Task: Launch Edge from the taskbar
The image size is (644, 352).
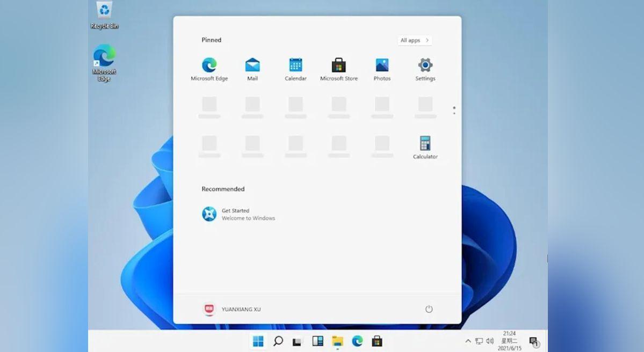Action: pyautogui.click(x=357, y=341)
